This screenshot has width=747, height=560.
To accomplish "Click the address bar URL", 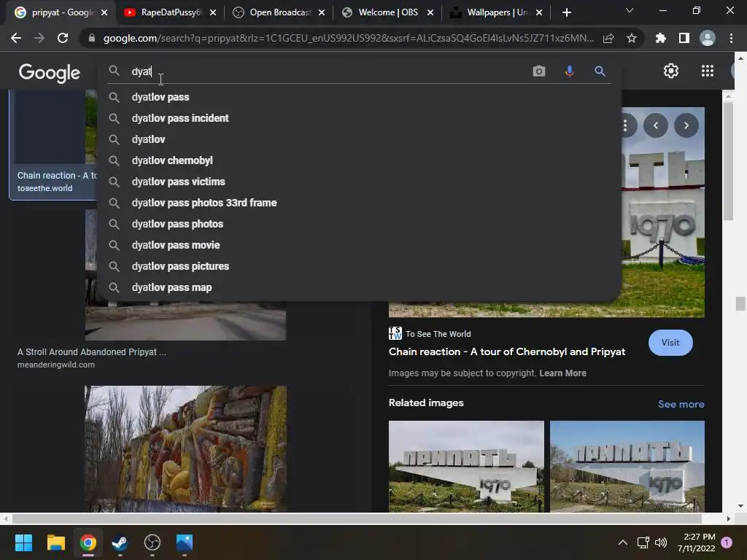I will click(x=348, y=39).
